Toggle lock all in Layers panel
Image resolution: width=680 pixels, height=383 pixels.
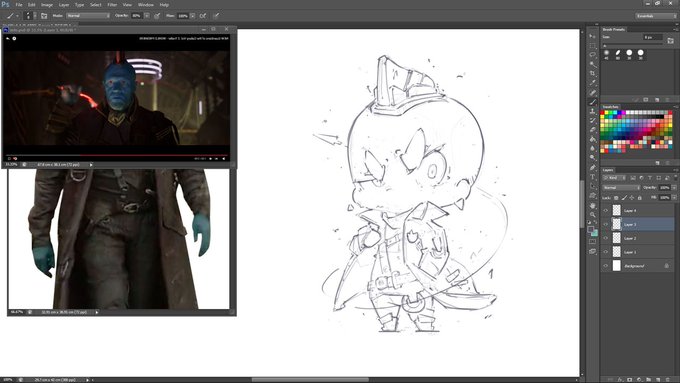[640, 198]
